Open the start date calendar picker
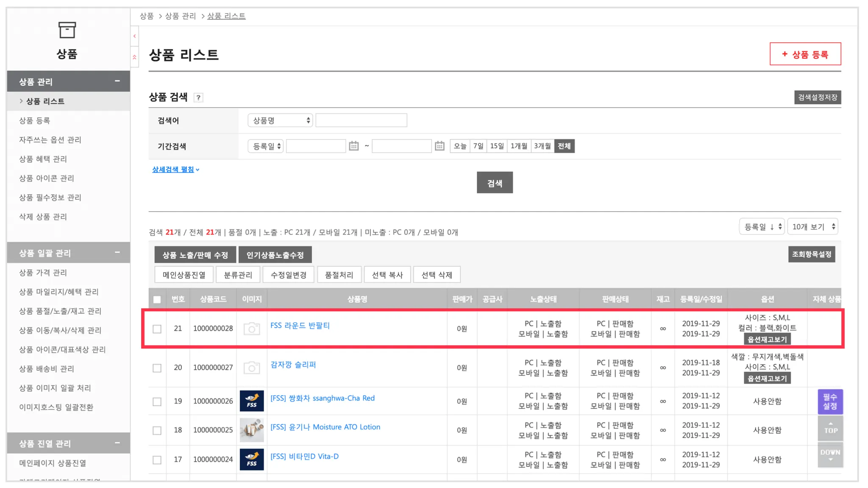This screenshot has height=488, width=868. (353, 146)
